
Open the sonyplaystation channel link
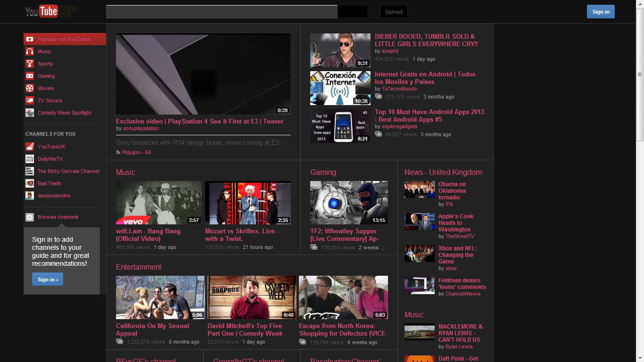[141, 128]
